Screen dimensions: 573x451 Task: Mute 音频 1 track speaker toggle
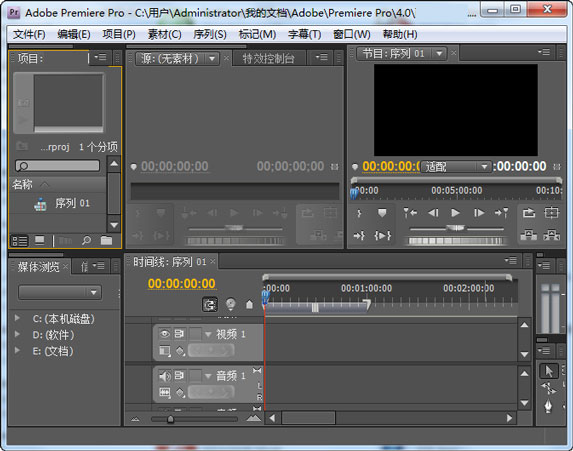click(164, 375)
